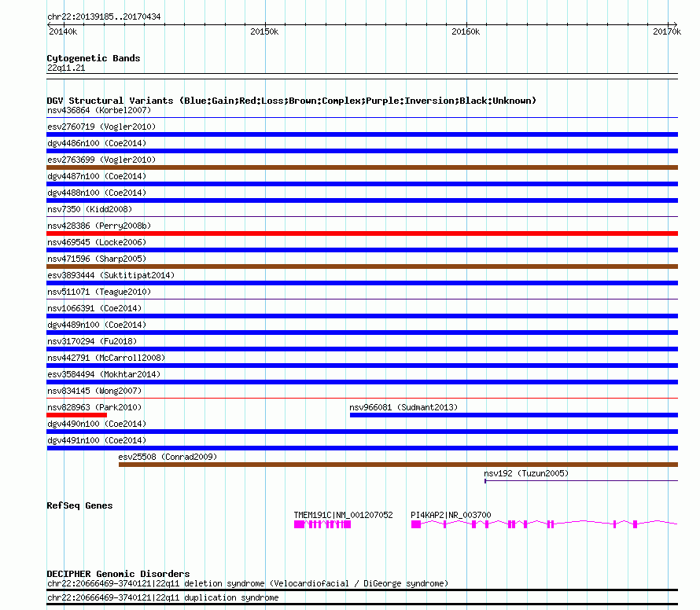Click the TMEM191C magenta exon structure
The image size is (700, 610).
click(x=322, y=524)
